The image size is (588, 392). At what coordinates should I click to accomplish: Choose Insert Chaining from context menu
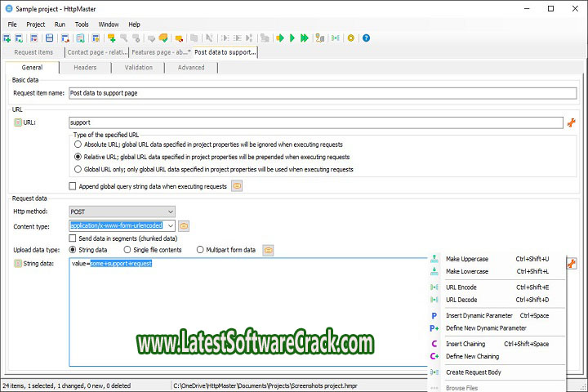click(x=497, y=344)
